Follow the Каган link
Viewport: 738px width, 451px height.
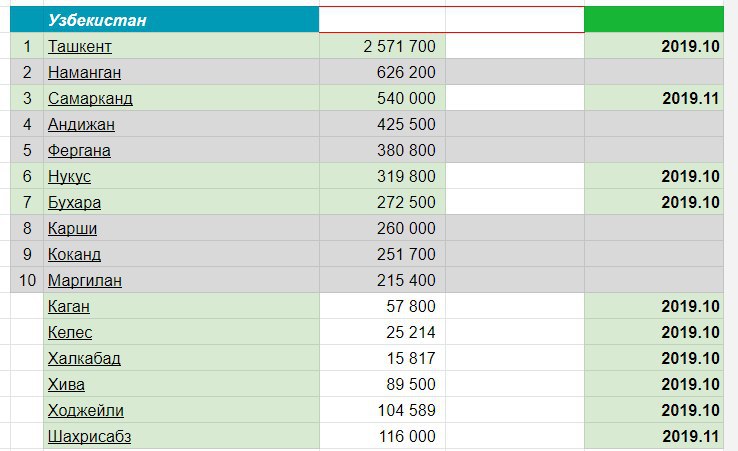[x=69, y=306]
